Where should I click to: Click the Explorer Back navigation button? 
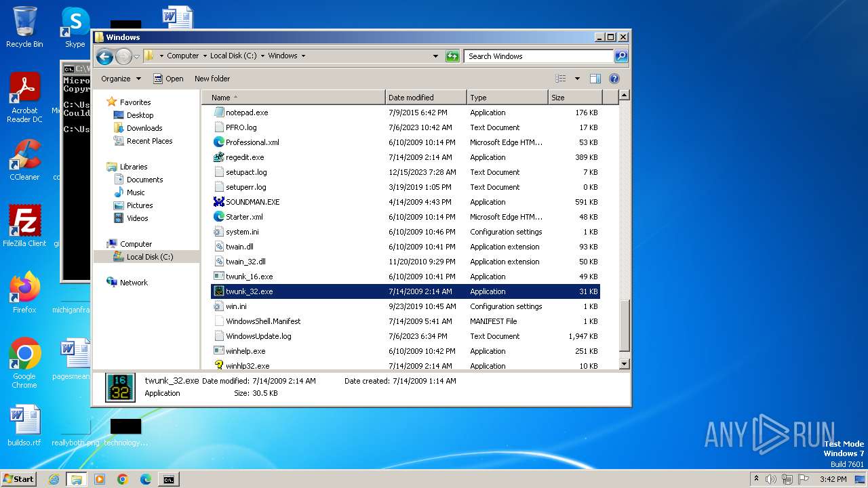tap(104, 56)
